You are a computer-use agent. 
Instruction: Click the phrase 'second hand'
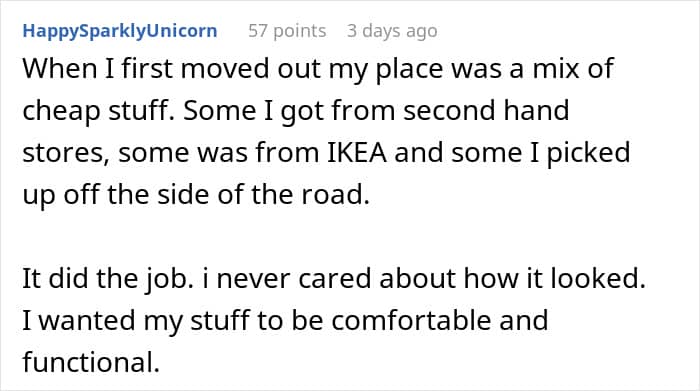click(486, 110)
